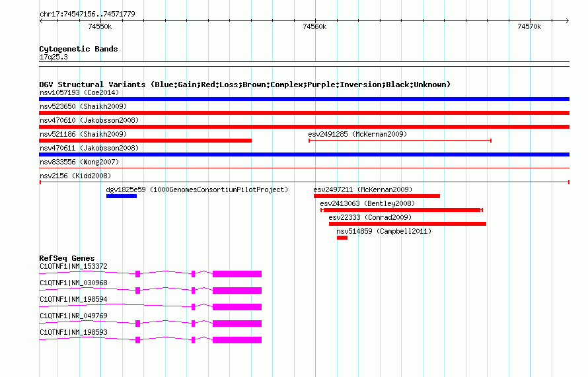Click the esv2413063 (Bentley2008) red bar

[x=402, y=210]
